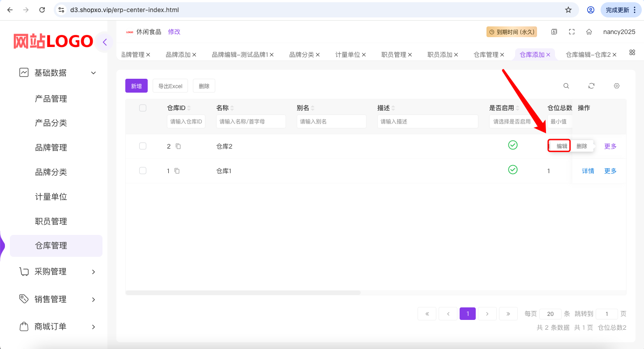
Task: Switch to the 品牌分类 tab
Action: (302, 55)
